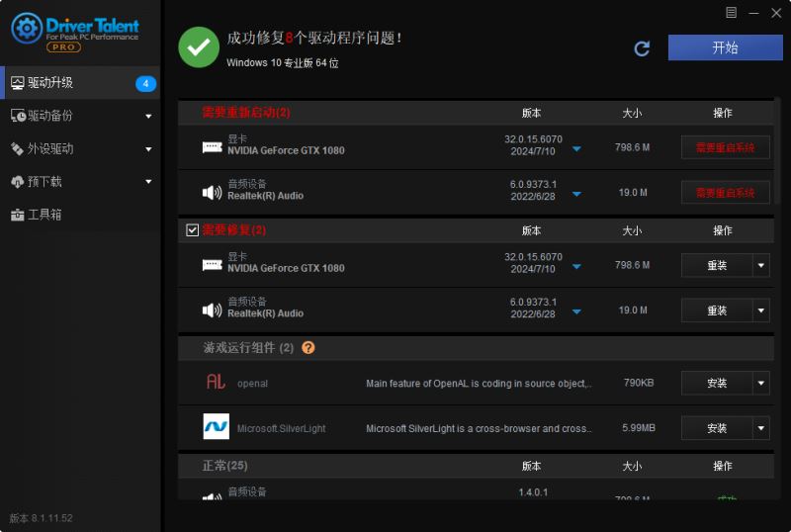Click the 预下载 cloud download icon
The image size is (791, 532).
(17, 182)
